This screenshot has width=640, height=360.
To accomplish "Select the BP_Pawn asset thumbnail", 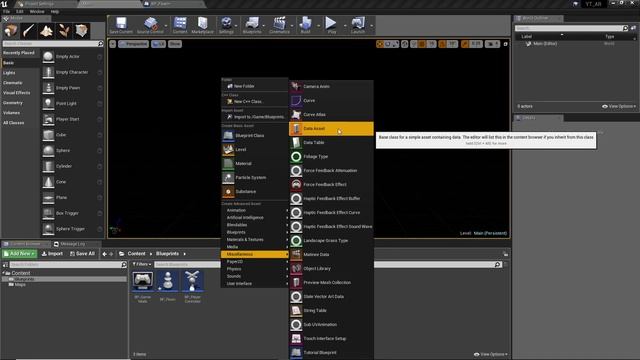I will 167,281.
